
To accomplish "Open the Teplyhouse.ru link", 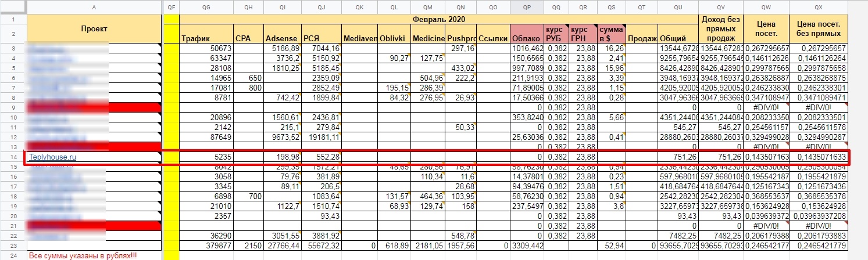I will click(52, 157).
